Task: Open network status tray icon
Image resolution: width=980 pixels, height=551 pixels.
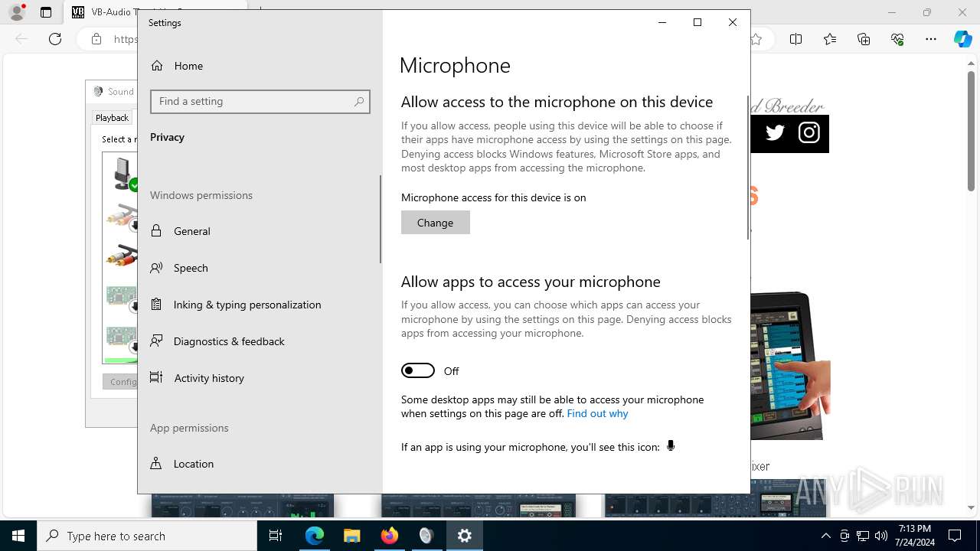Action: 863,536
